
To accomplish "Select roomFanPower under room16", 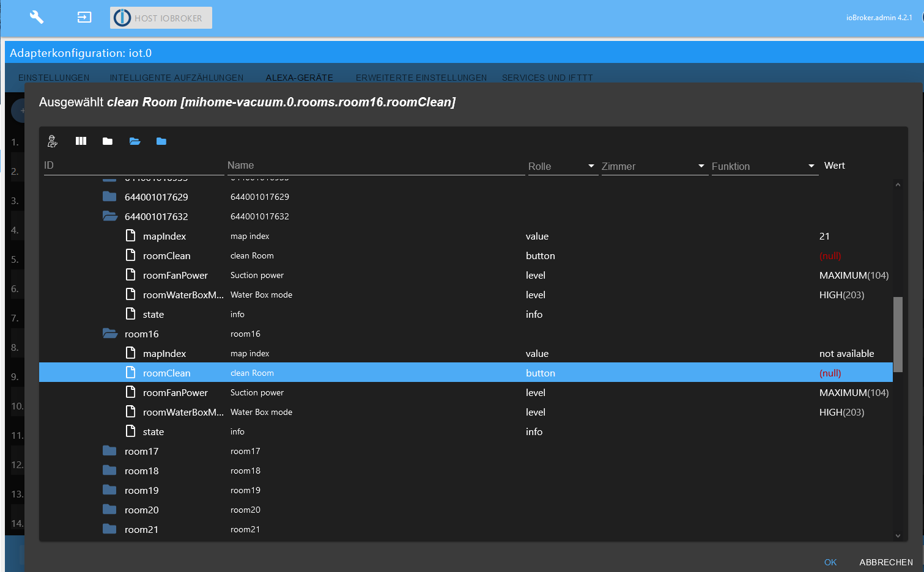I will pos(466,392).
